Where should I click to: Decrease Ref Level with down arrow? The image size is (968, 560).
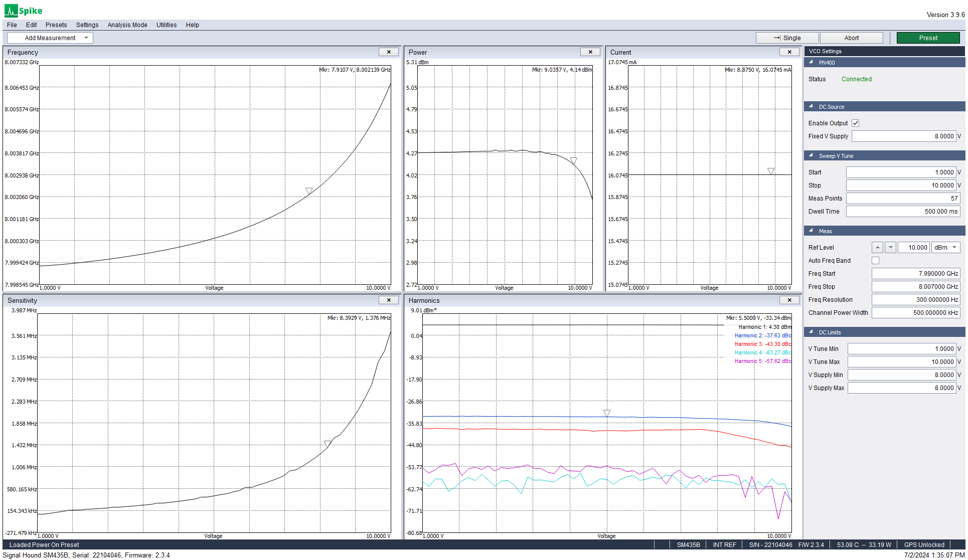pyautogui.click(x=890, y=248)
